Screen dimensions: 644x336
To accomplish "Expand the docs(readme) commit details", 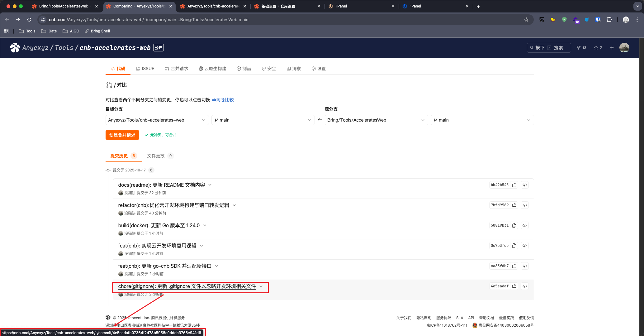I will tap(210, 185).
